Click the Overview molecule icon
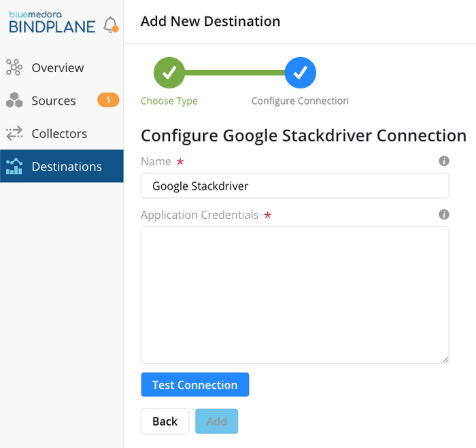Viewport: 476px width, 448px height. click(14, 67)
